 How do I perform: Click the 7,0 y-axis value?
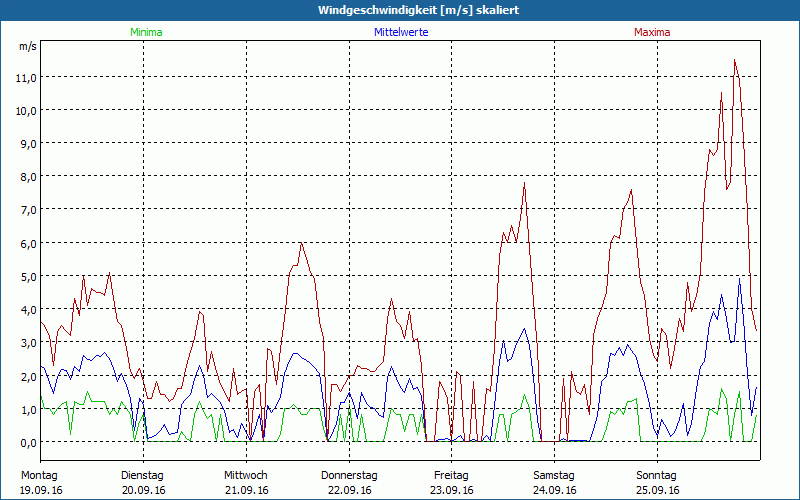point(28,210)
